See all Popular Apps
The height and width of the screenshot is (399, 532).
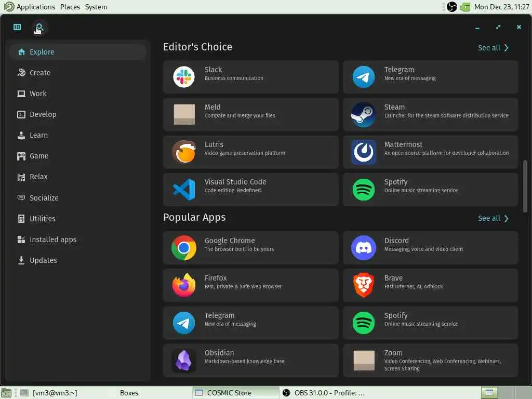click(x=493, y=218)
